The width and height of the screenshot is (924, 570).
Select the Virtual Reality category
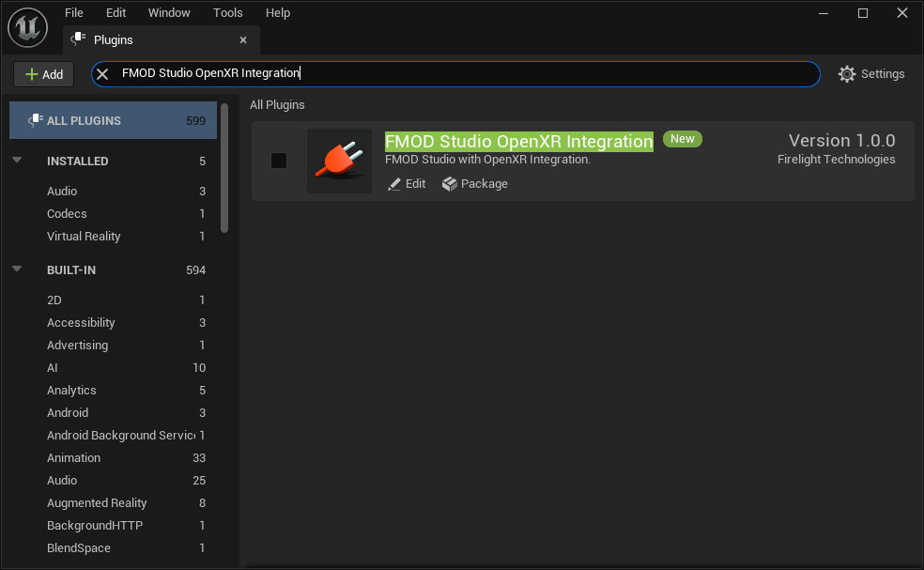pos(84,236)
